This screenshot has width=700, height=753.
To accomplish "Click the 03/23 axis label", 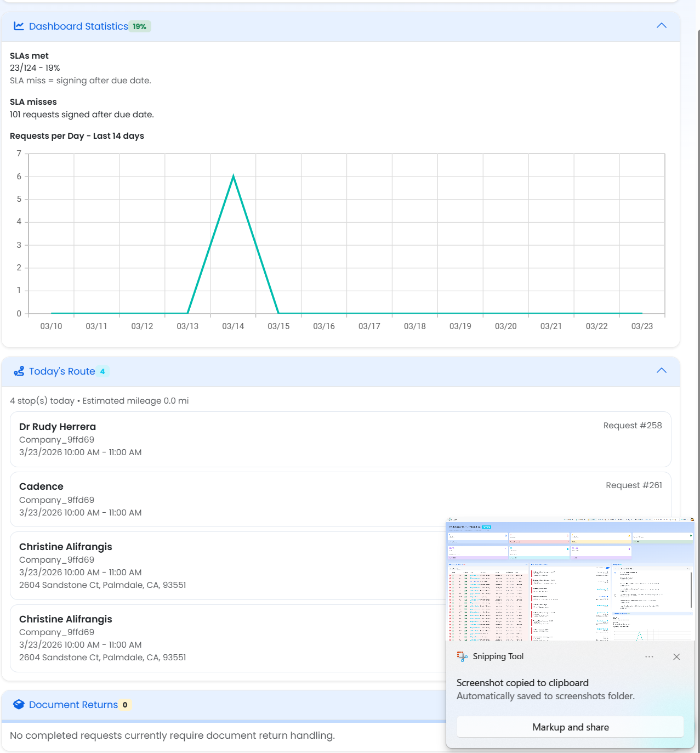I will (x=642, y=326).
